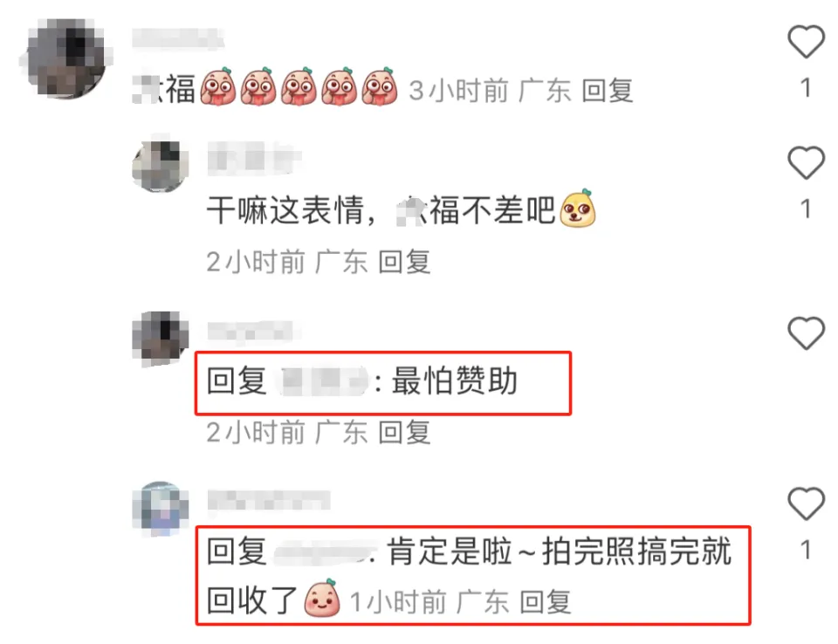Image resolution: width=838 pixels, height=644 pixels.
Task: Click 回复 under '最怕赞助' comment
Action: (x=404, y=432)
